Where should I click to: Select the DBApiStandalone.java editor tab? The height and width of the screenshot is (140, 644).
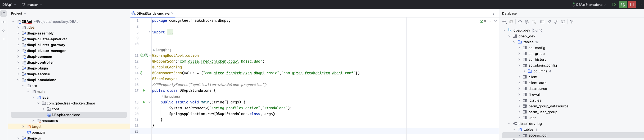[x=153, y=13]
